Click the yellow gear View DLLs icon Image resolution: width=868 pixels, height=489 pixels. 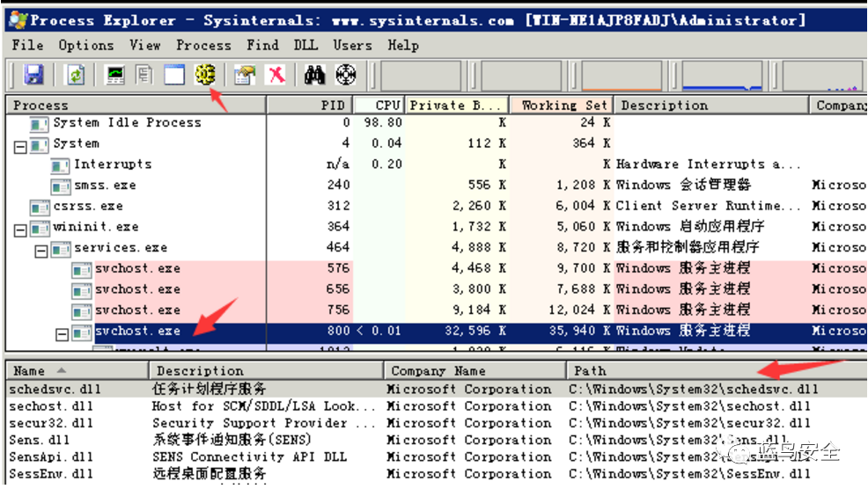[205, 76]
